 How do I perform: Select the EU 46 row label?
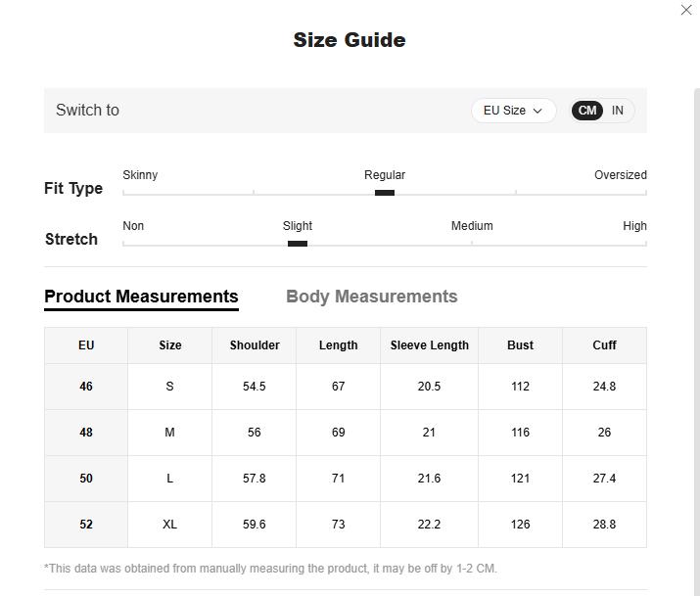point(86,387)
